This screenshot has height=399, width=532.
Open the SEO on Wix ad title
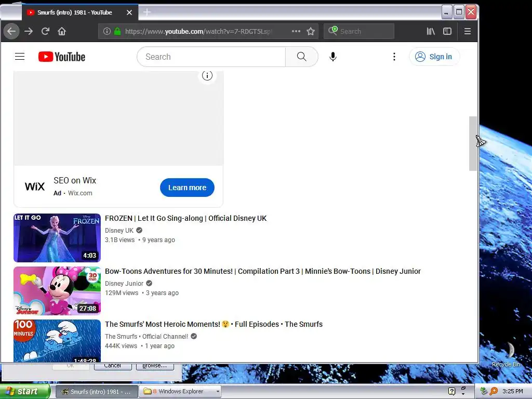[x=75, y=180]
